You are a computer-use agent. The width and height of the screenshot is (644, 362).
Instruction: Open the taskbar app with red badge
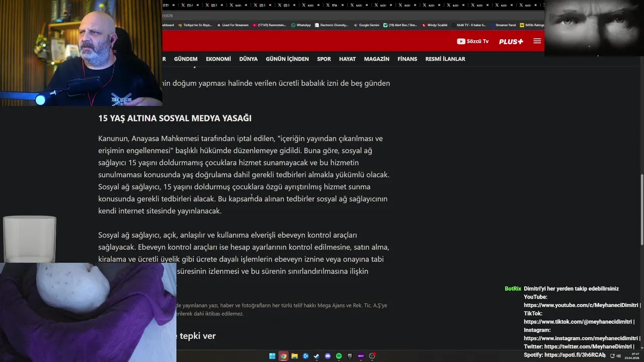tap(372, 356)
